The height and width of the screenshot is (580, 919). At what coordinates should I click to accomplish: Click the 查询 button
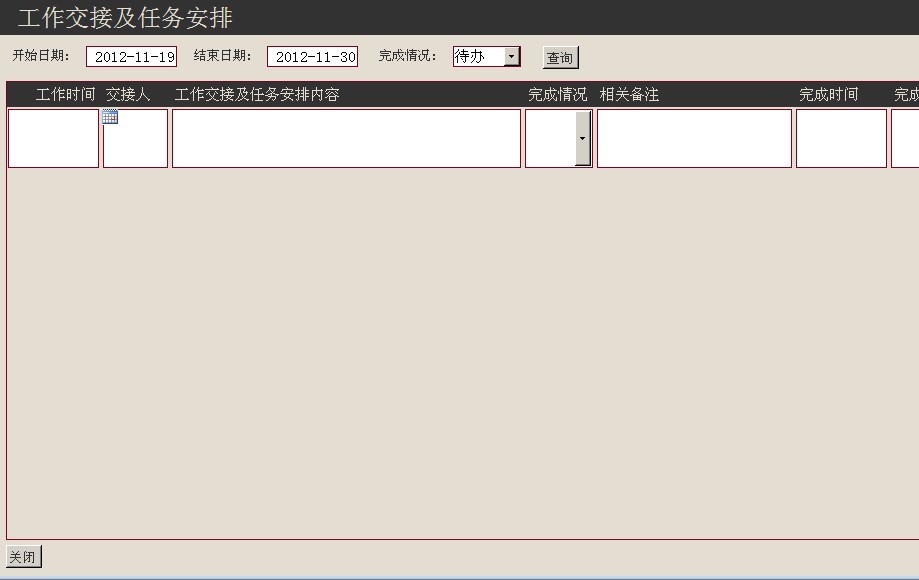coord(560,57)
